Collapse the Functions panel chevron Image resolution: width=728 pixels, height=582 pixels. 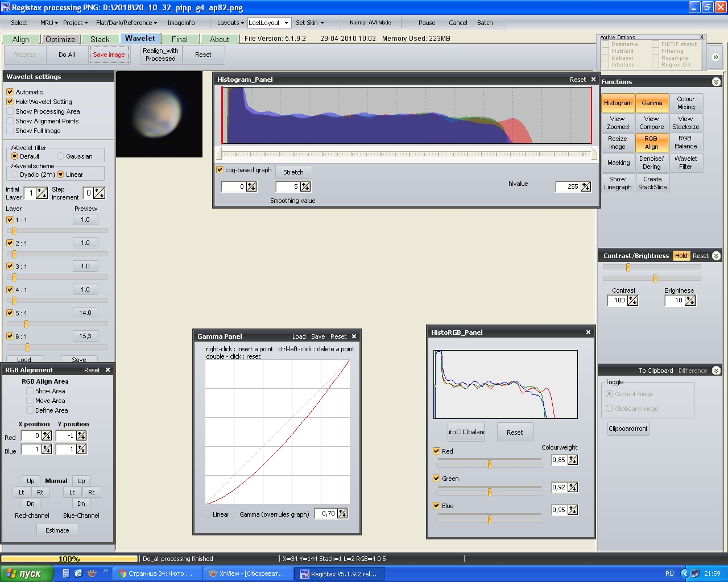tap(716, 82)
